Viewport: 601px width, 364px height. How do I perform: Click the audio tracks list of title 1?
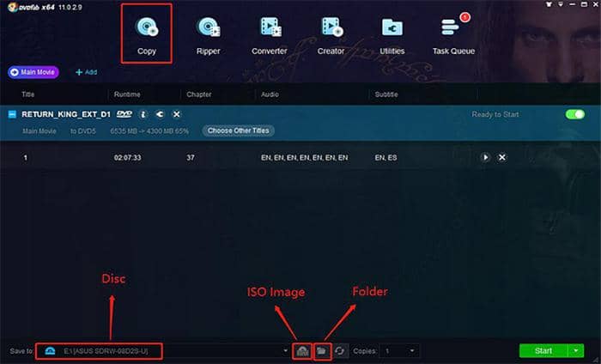pos(304,157)
